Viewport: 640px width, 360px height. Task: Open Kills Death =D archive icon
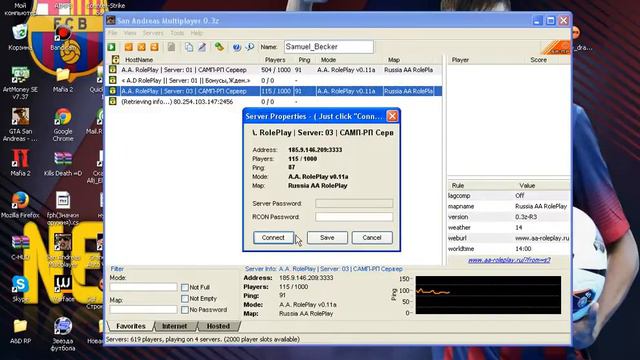tap(63, 163)
